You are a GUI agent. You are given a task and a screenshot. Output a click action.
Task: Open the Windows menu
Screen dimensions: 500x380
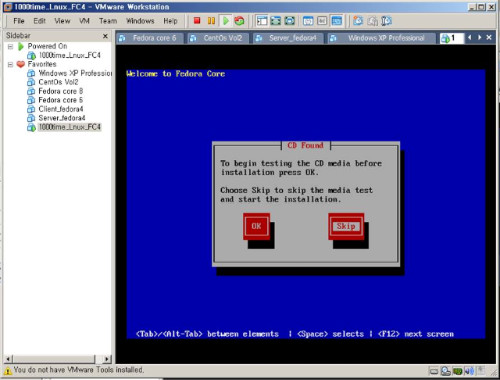[140, 21]
